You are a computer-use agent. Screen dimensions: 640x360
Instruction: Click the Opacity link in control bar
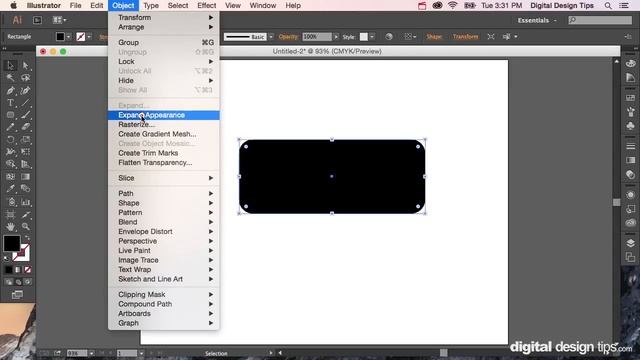click(289, 37)
